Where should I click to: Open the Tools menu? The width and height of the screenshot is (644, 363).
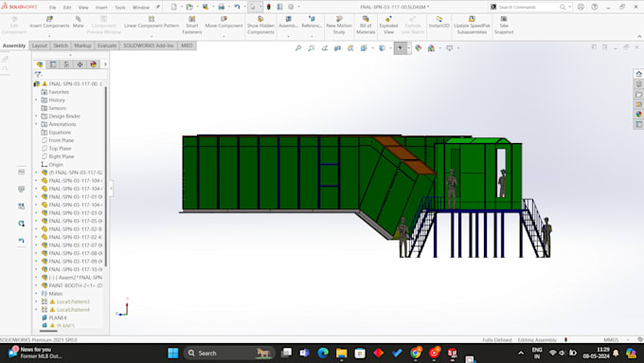(120, 8)
